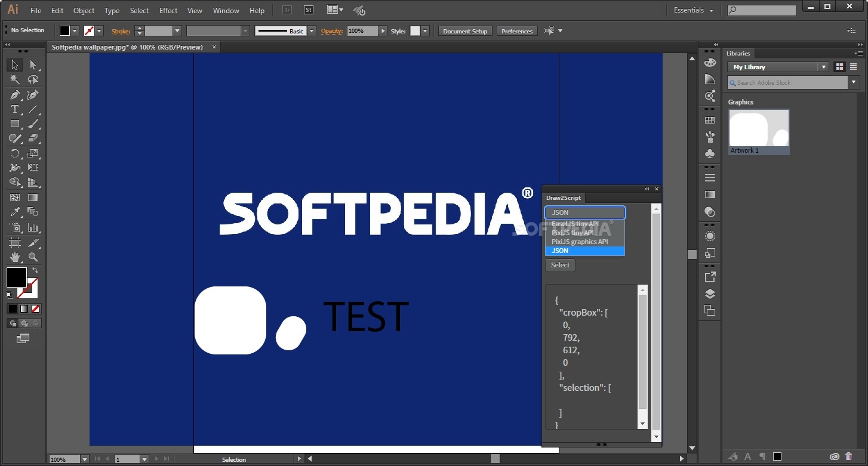
Task: Select the Eyedropper tool
Action: pyautogui.click(x=15, y=212)
